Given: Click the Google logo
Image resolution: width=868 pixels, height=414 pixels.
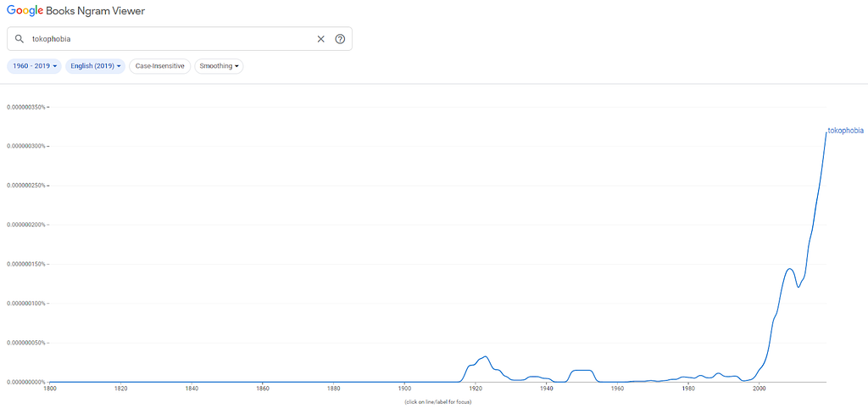Looking at the screenshot, I should coord(25,10).
